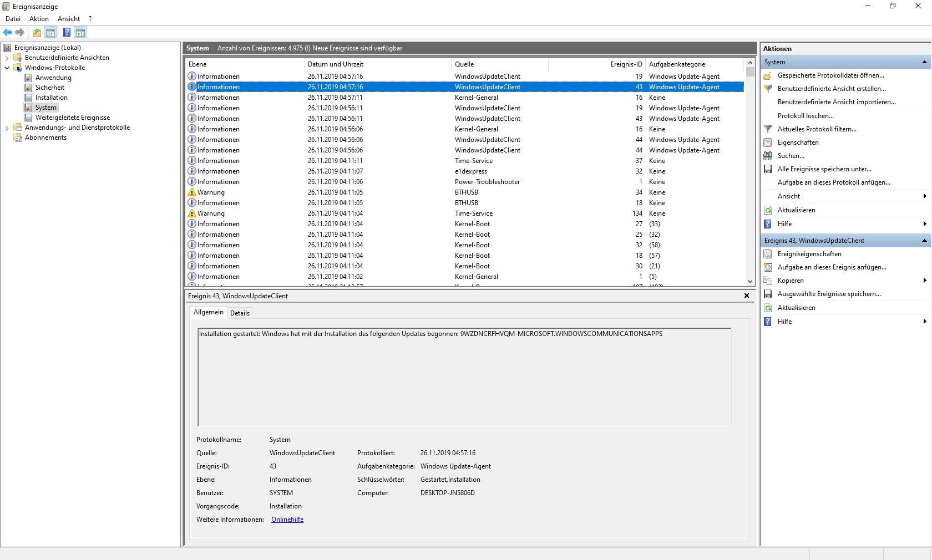Click the Back arrow in the toolbar
This screenshot has width=932, height=560.
pyautogui.click(x=8, y=33)
